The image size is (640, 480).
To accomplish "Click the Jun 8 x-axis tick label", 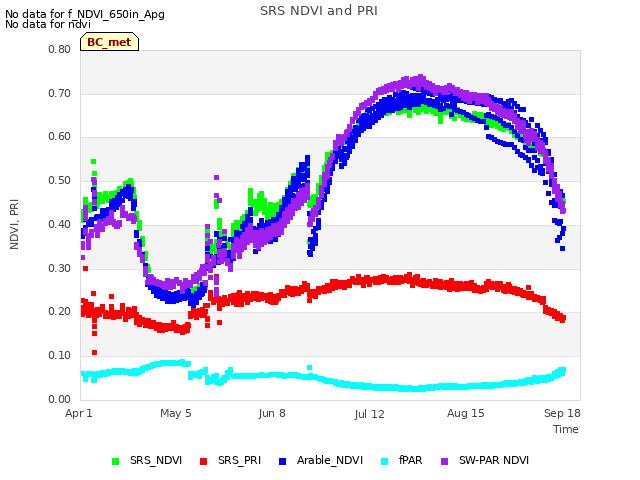I will 272,413.
